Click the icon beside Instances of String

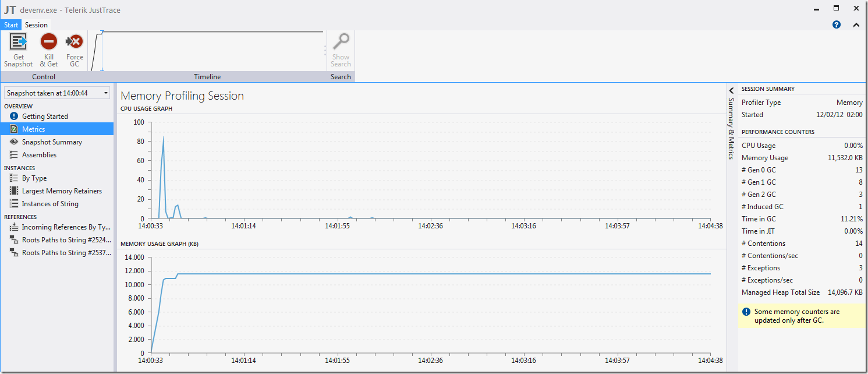point(14,204)
